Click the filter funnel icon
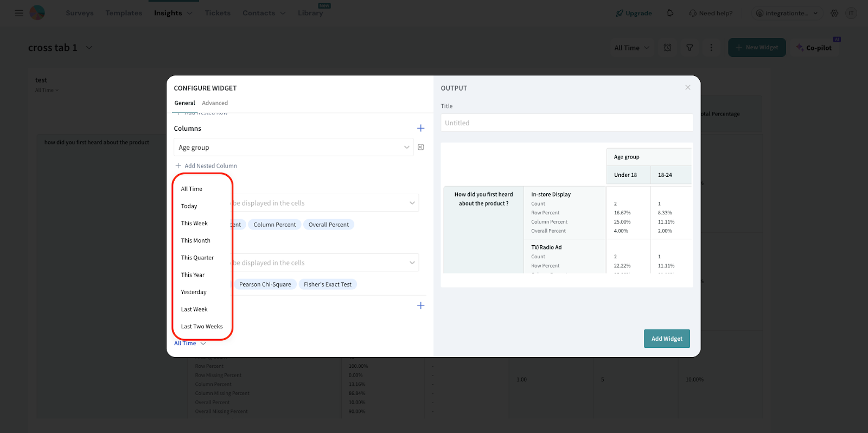 (690, 48)
